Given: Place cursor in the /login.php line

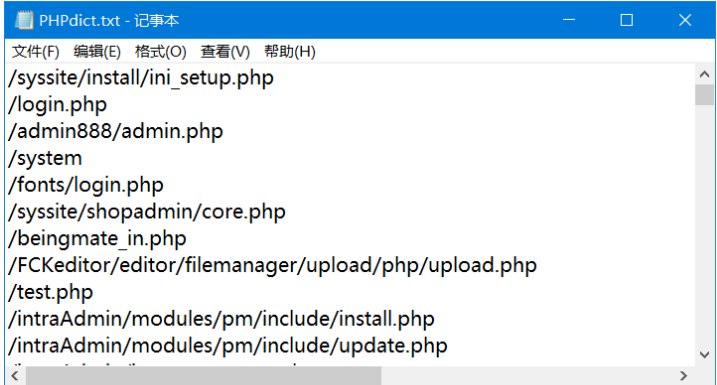Looking at the screenshot, I should pyautogui.click(x=58, y=105).
